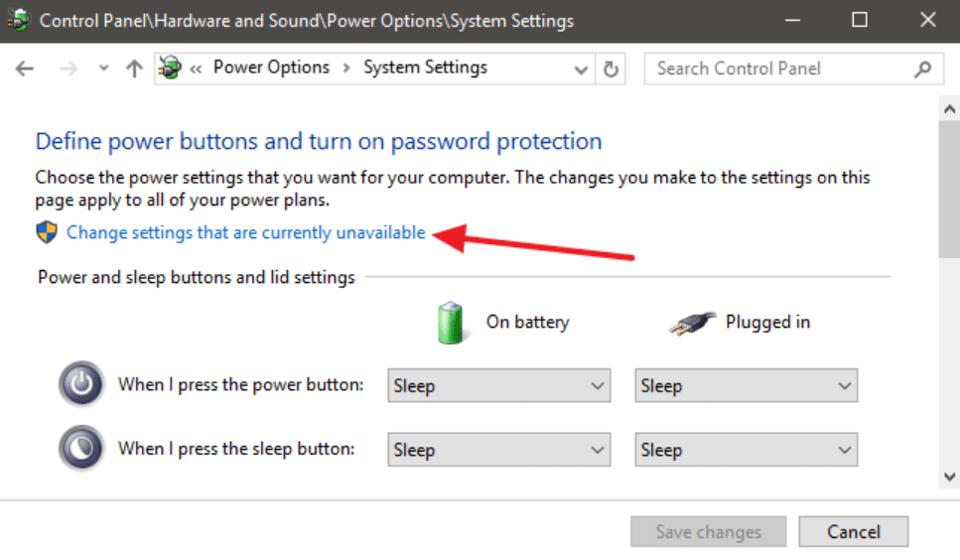Click the Forward navigation arrow

(68, 69)
